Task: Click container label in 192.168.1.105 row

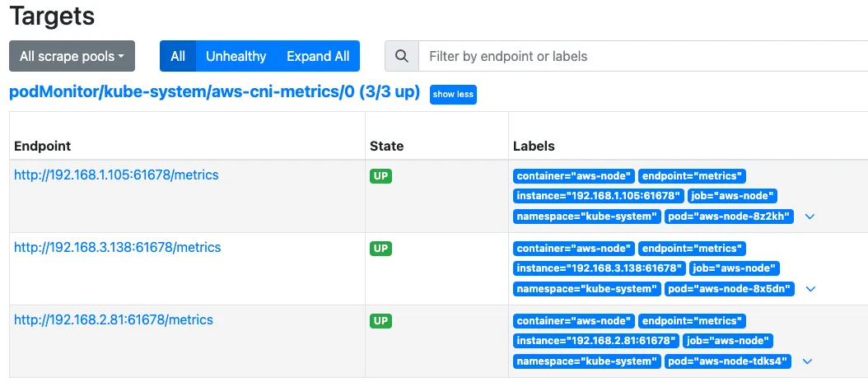Action: click(574, 176)
